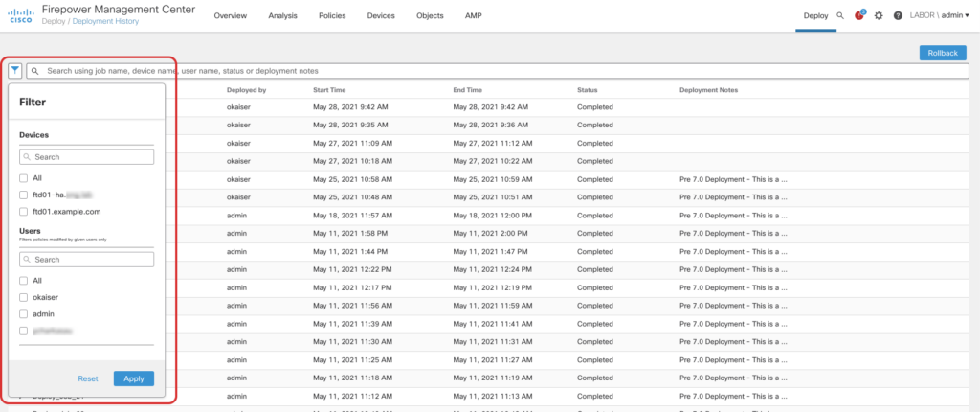The image size is (980, 412).
Task: Sort by End Time column header
Action: [x=467, y=90]
